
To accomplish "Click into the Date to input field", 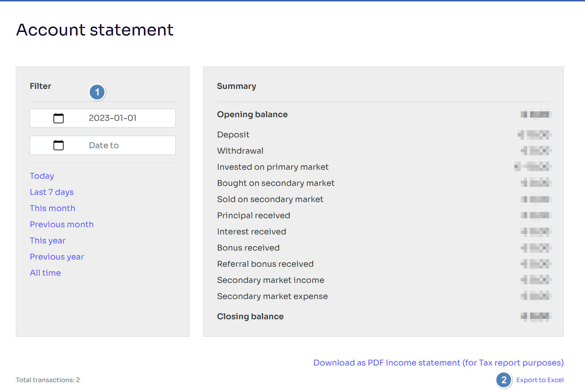I will coord(102,145).
